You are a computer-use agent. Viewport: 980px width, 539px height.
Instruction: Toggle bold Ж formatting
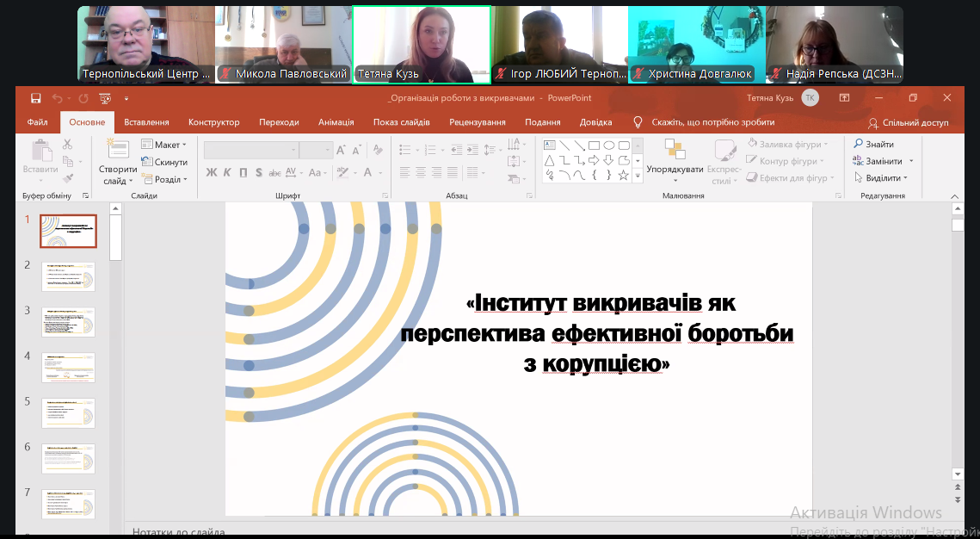tap(212, 173)
